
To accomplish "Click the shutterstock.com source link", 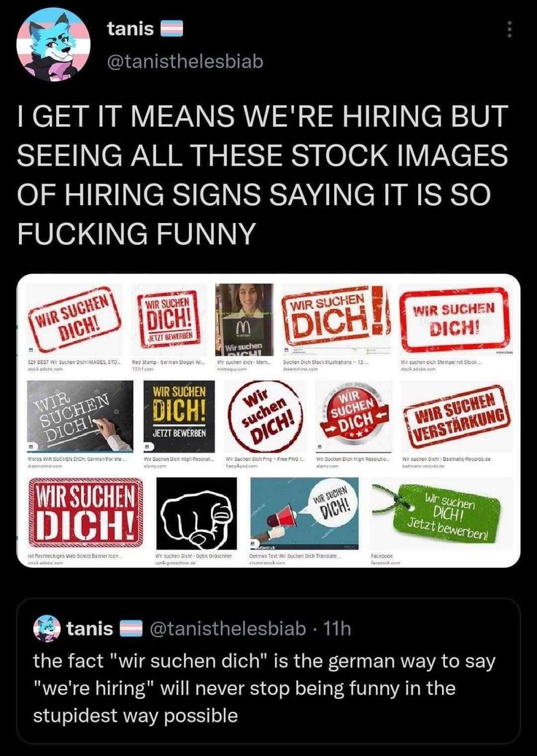I will 271,563.
